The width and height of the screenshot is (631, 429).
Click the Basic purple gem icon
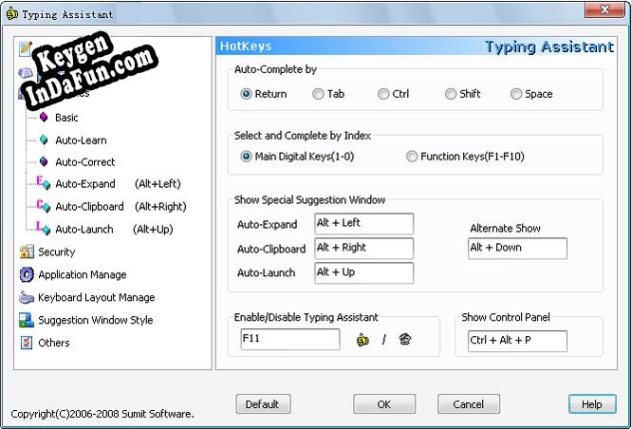pos(44,117)
